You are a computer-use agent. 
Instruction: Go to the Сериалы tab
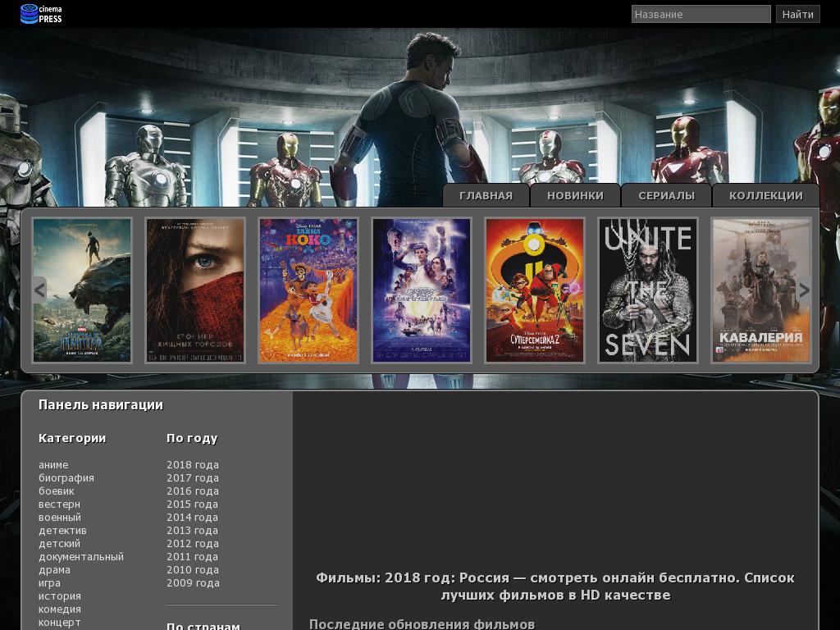pyautogui.click(x=666, y=196)
